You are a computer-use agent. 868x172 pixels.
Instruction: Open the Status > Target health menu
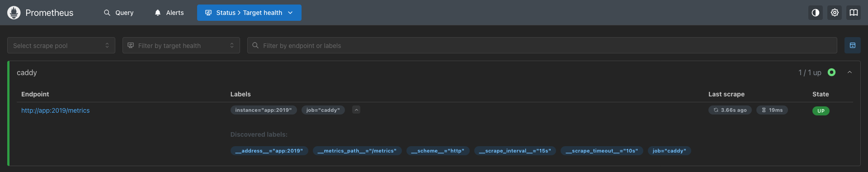249,13
